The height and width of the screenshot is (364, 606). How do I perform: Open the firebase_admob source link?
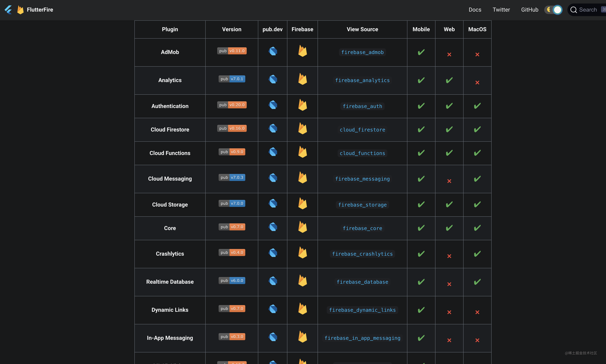pyautogui.click(x=362, y=52)
